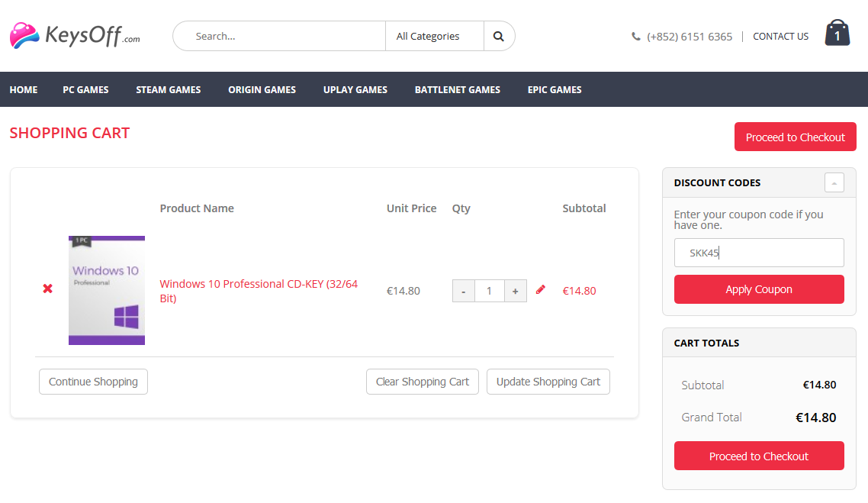Viewport: 868px width, 503px height.
Task: Click the Unit Price column header
Action: pyautogui.click(x=411, y=208)
